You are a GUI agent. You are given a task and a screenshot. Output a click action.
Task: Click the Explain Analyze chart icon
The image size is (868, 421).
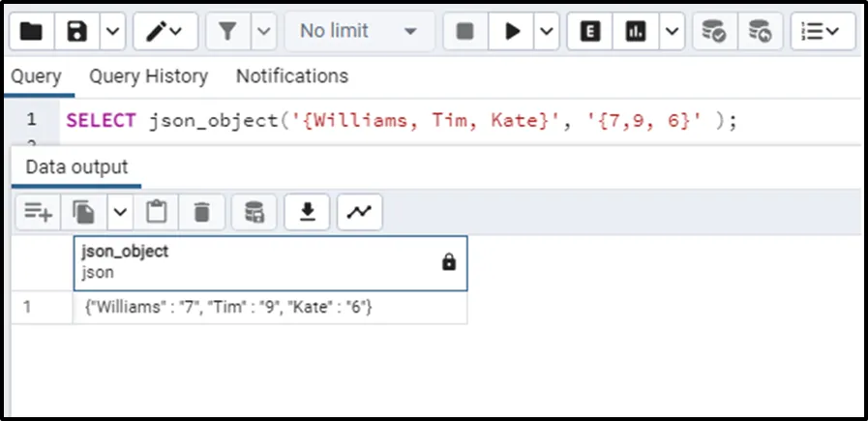tap(636, 32)
